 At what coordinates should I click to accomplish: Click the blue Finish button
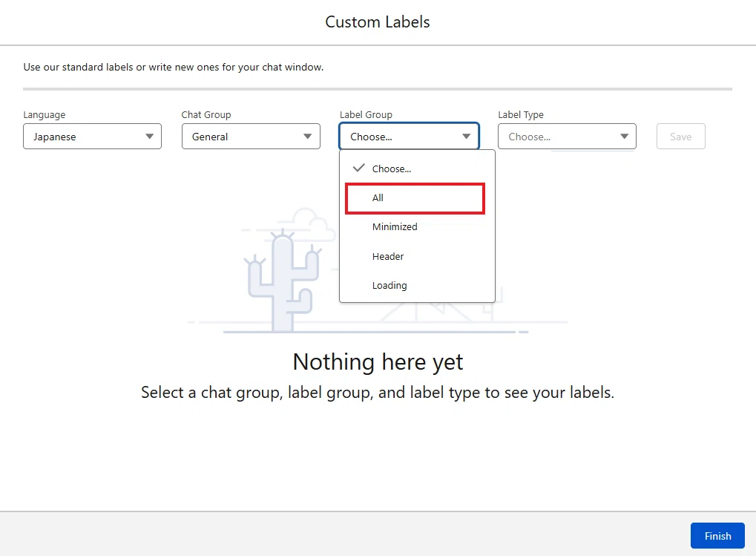click(717, 536)
